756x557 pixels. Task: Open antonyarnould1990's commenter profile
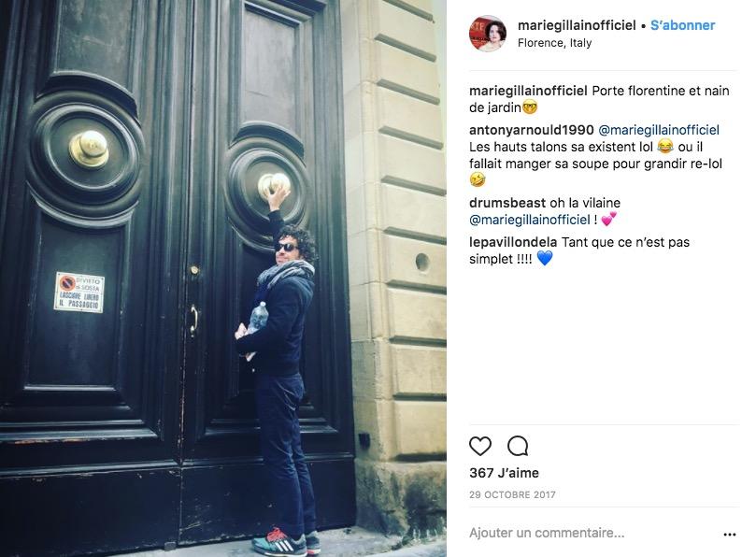point(532,130)
